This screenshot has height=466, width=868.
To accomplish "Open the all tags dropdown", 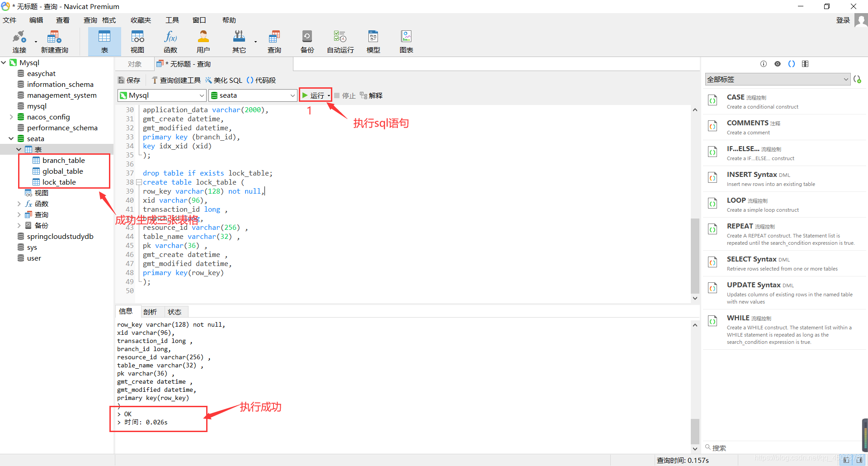I will [x=778, y=79].
